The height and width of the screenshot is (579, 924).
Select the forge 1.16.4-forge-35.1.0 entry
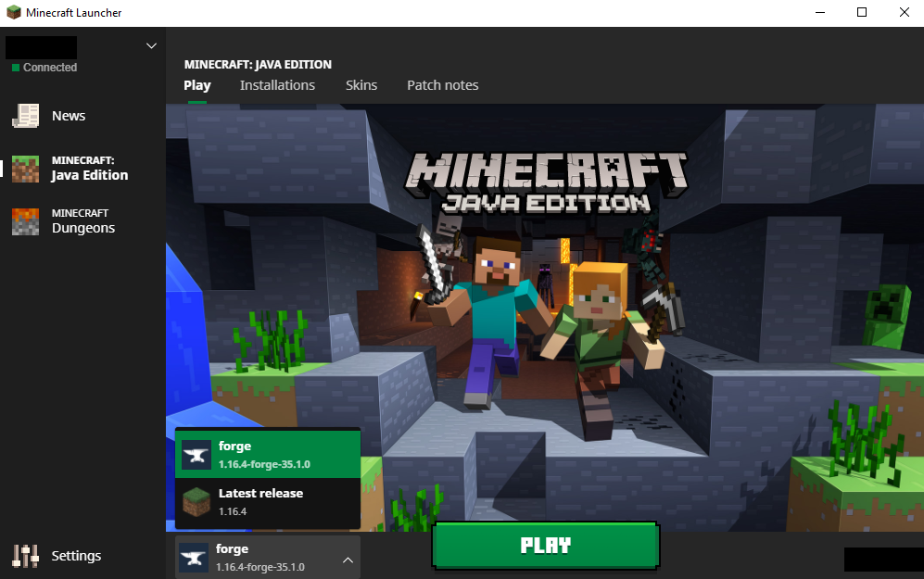268,454
